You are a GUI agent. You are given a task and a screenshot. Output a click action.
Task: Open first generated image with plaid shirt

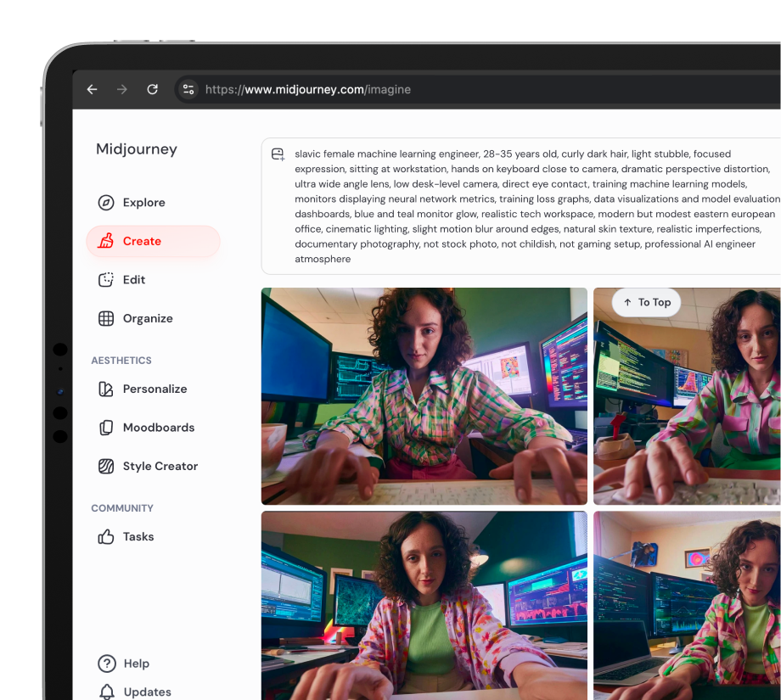pos(424,396)
